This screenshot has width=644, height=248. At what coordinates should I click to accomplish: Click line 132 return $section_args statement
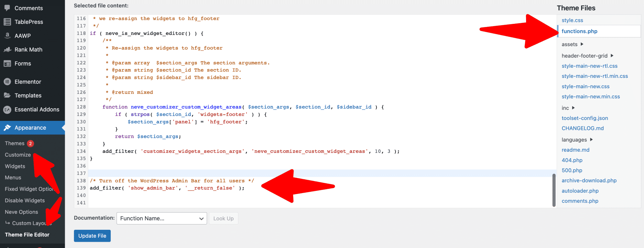point(148,137)
